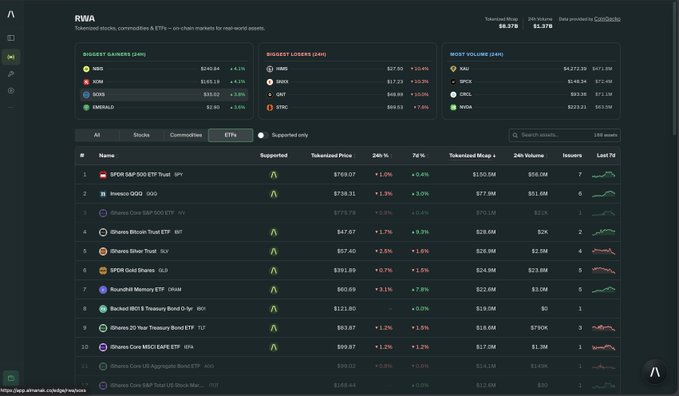Screen dimensions: 679x396
Task: Click the Roundhill Memory ETF purple logo
Action: pyautogui.click(x=103, y=289)
